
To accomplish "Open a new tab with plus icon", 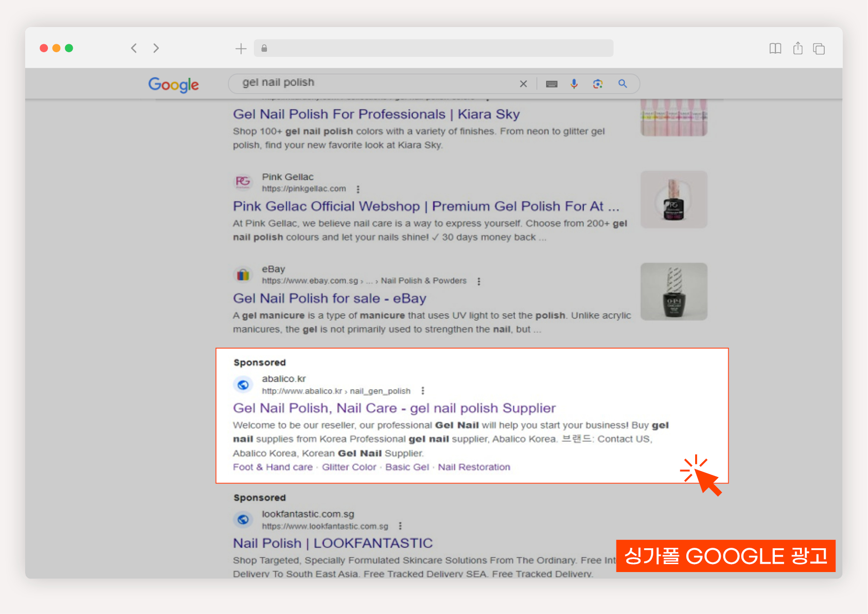I will (x=241, y=48).
